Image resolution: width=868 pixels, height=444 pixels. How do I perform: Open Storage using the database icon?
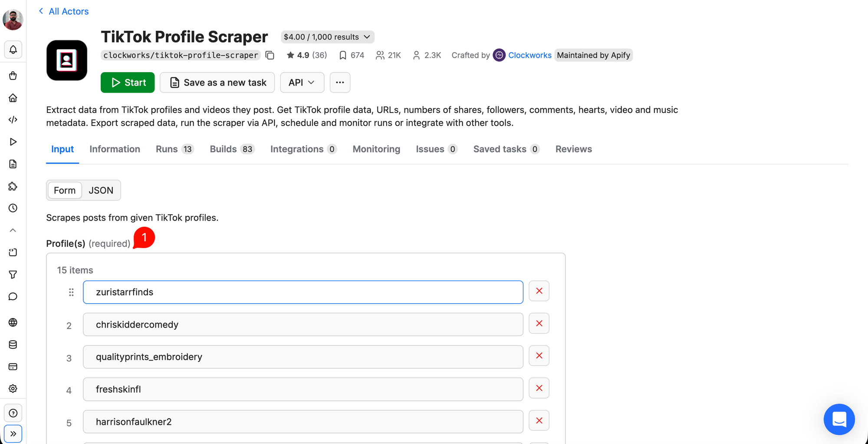click(13, 345)
